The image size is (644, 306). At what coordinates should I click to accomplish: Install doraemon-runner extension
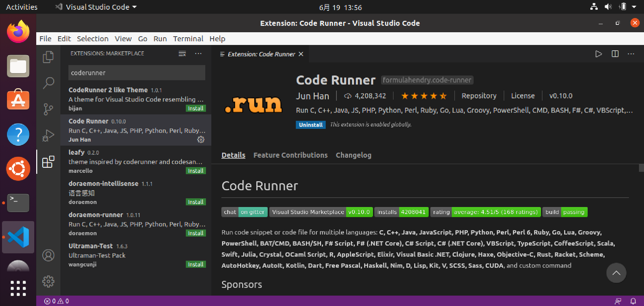point(196,233)
